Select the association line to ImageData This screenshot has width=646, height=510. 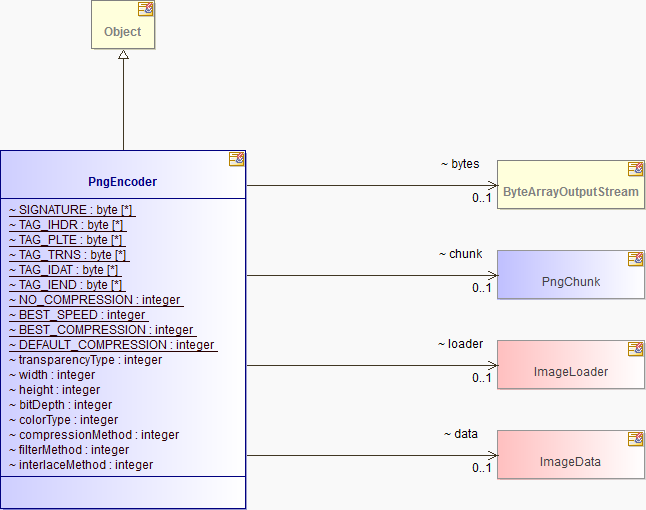point(372,456)
